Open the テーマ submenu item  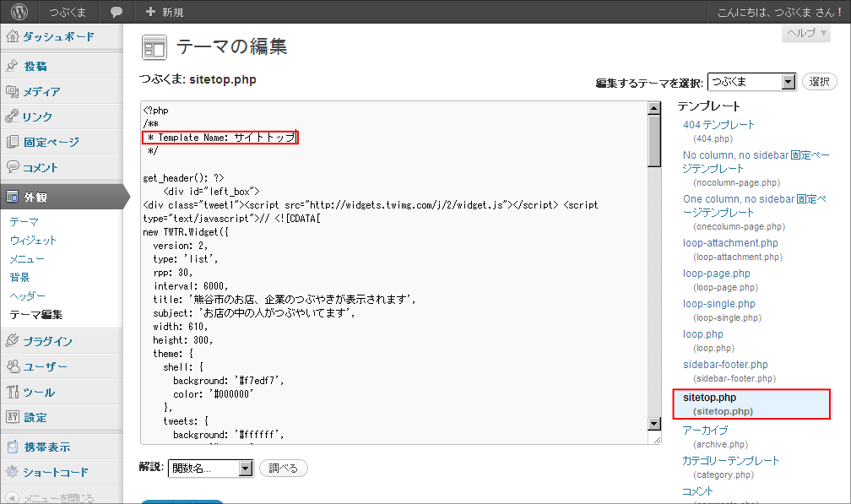pyautogui.click(x=24, y=221)
